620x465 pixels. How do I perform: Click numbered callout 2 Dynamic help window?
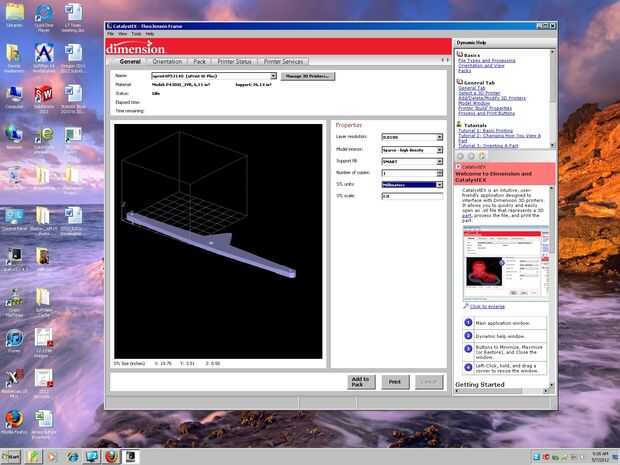[x=468, y=335]
